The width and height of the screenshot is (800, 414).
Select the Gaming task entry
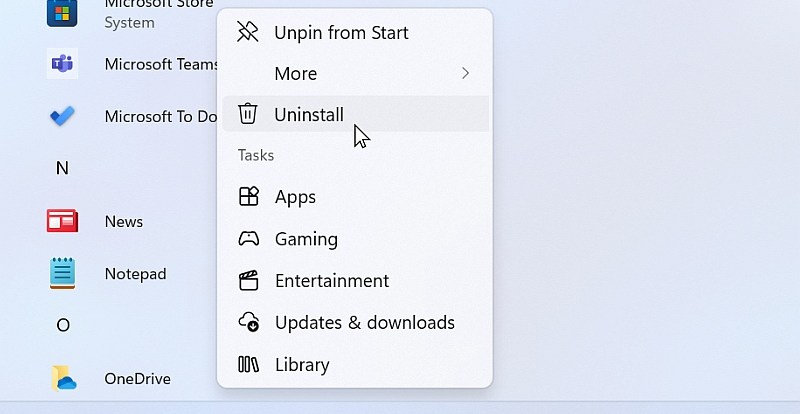[356, 238]
